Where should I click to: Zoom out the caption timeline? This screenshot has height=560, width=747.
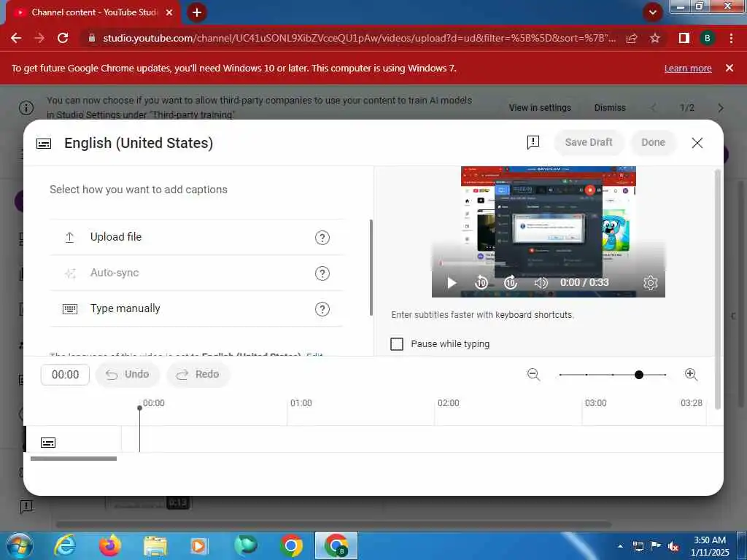533,374
